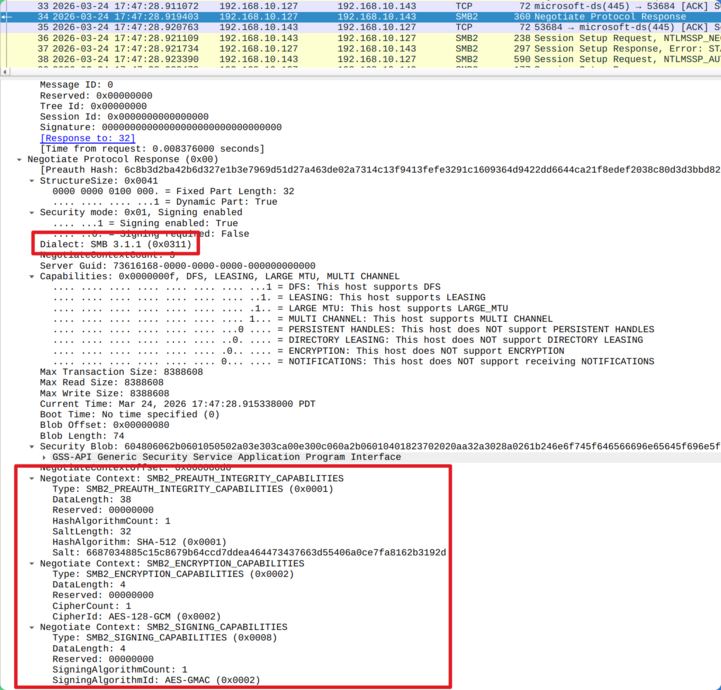Image resolution: width=721 pixels, height=690 pixels.
Task: Collapse the Capabilities: 0x0000000f node
Action: pos(33,277)
